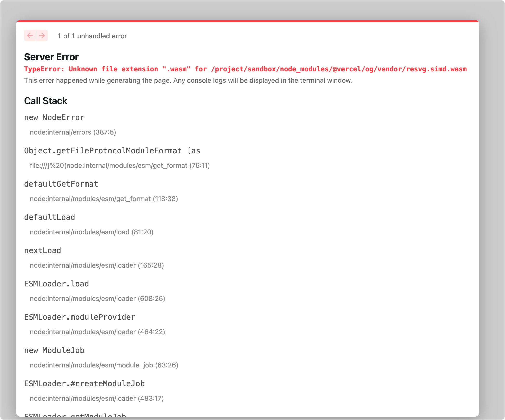Viewport: 505px width, 420px height.
Task: Click the node:internal/errors file reference
Action: pos(73,132)
